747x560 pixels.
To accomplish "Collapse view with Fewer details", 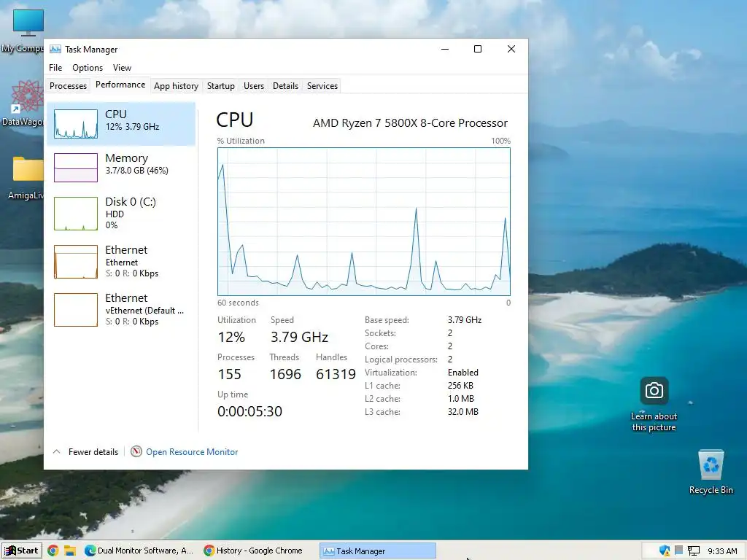I will coord(86,452).
